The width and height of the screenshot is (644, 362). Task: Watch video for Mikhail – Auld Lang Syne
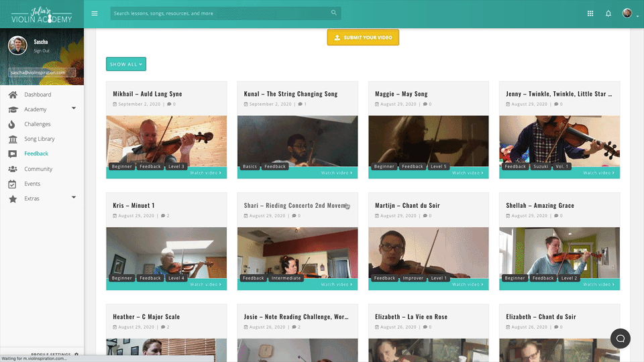click(x=206, y=173)
